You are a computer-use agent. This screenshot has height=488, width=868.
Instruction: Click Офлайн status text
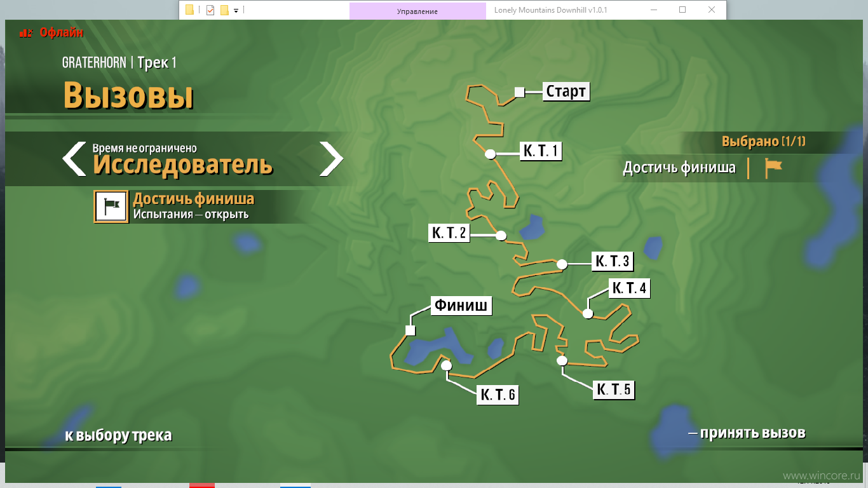tap(62, 32)
